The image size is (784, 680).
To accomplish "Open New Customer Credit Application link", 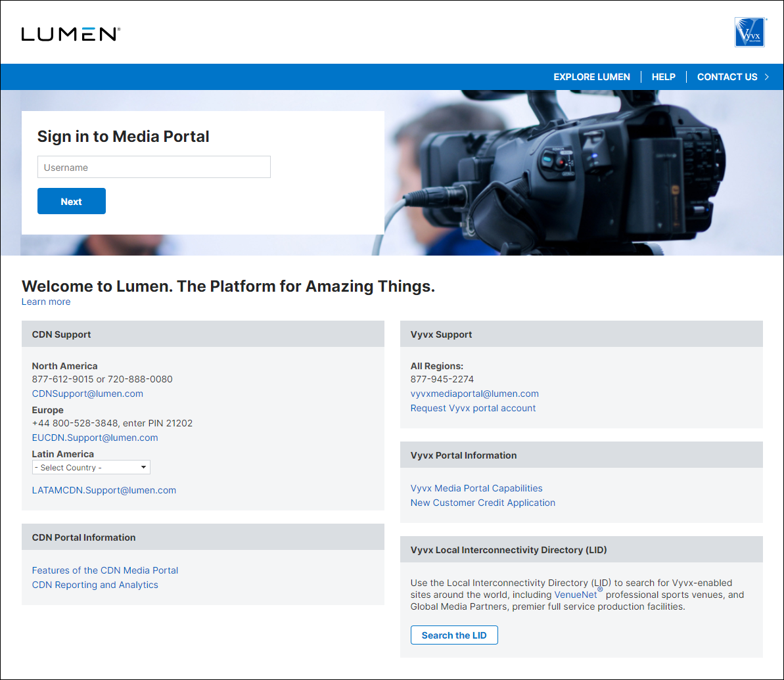I will click(x=483, y=503).
